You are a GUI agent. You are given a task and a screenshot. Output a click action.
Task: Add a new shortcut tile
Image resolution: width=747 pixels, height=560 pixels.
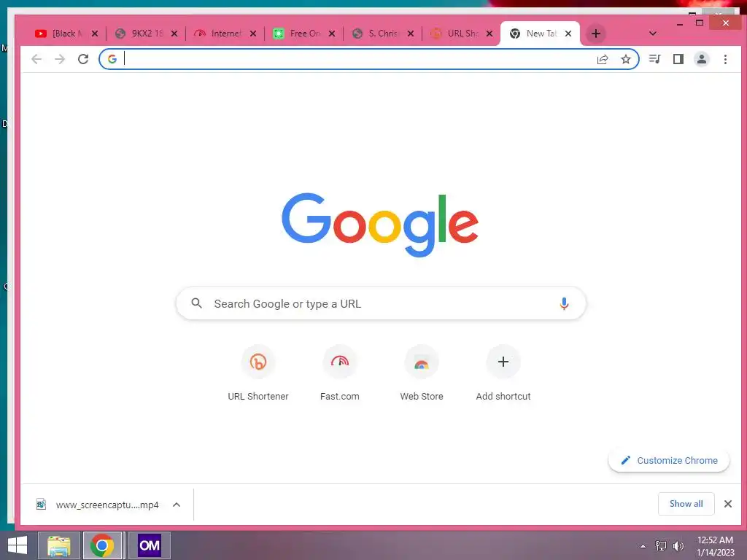click(x=503, y=373)
